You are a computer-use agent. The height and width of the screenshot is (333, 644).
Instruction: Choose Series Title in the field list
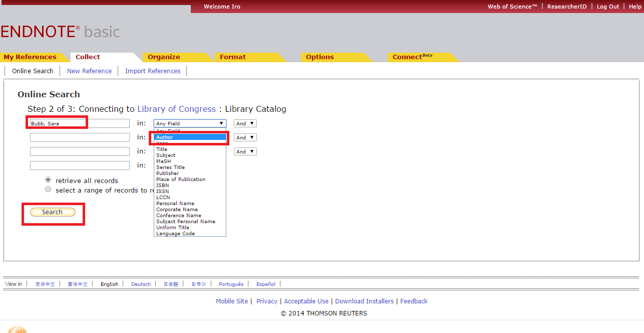pyautogui.click(x=190, y=168)
